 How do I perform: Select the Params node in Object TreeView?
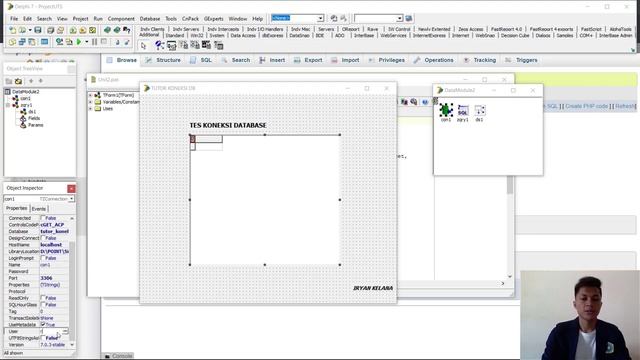36,125
